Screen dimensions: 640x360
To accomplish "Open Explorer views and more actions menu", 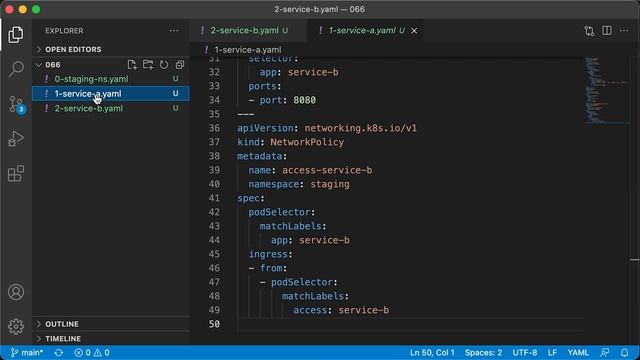I will (x=174, y=31).
